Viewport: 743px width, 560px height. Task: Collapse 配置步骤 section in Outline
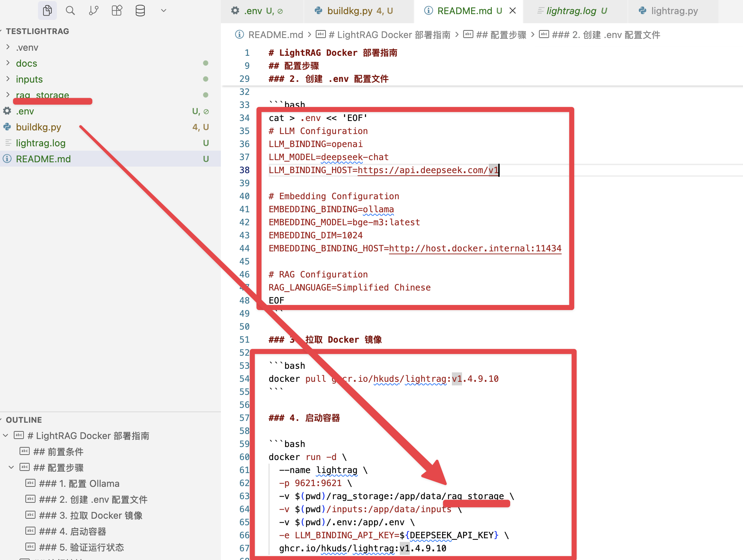tap(11, 468)
